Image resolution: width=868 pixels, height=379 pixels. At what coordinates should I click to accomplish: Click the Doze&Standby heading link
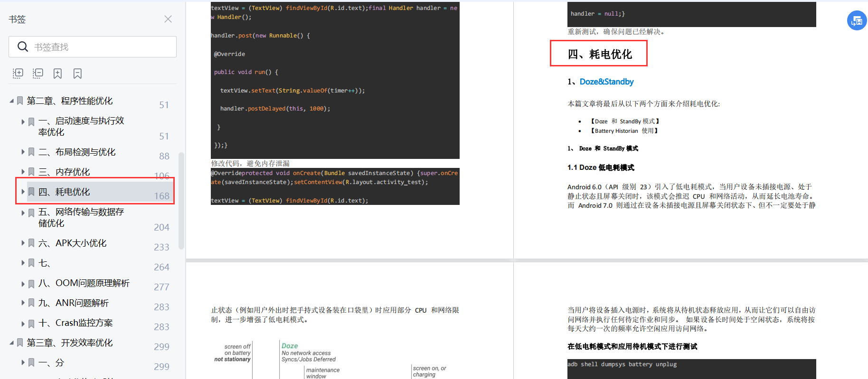pos(606,82)
